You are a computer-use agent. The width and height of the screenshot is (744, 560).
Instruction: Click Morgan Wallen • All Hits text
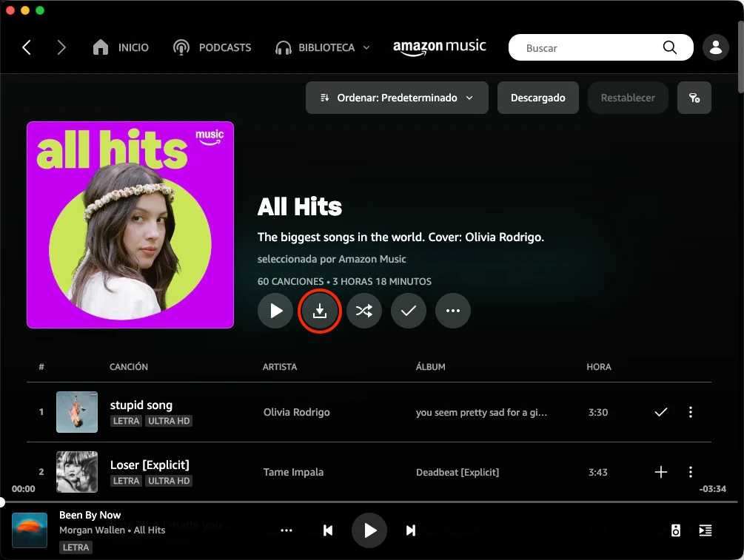pyautogui.click(x=112, y=530)
